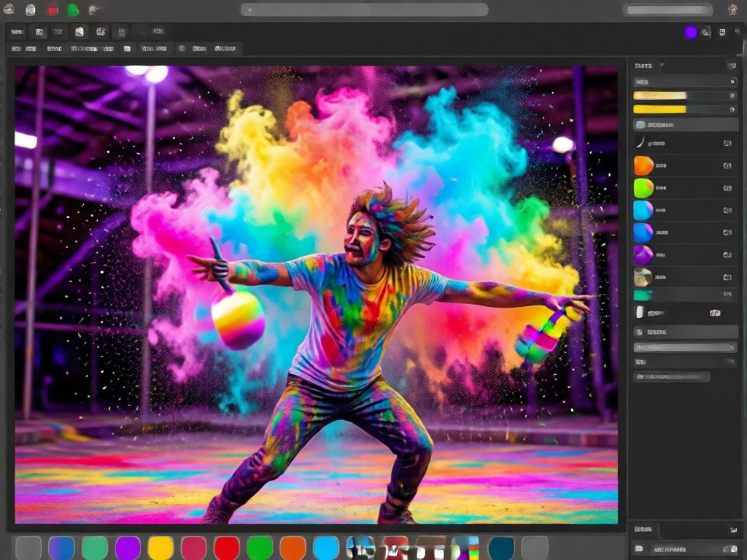747x560 pixels.
Task: Toggle visibility of the teal strip layer
Action: 727,295
